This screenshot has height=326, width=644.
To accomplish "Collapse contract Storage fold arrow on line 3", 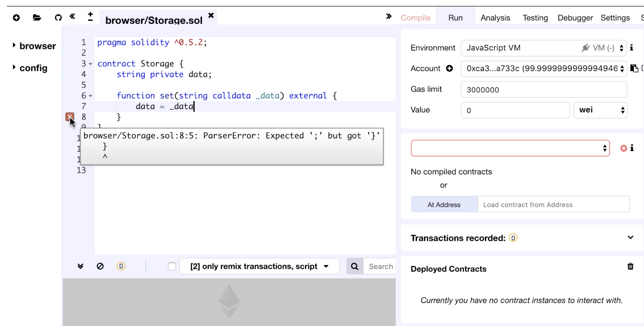I will coord(90,64).
